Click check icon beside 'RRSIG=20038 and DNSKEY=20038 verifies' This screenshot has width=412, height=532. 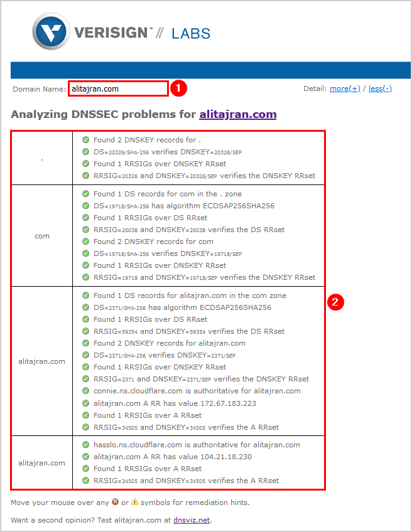[86, 230]
